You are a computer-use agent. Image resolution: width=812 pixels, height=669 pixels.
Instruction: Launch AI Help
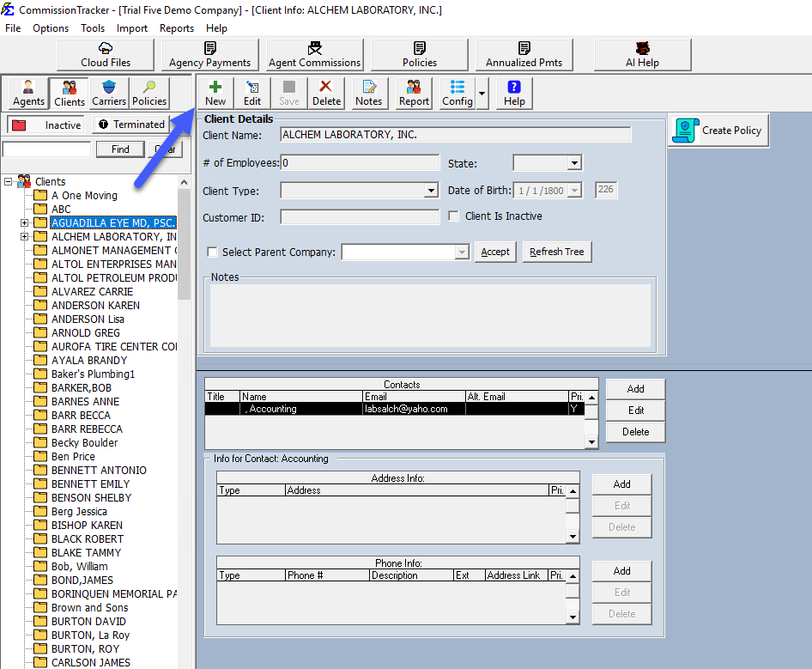(642, 54)
